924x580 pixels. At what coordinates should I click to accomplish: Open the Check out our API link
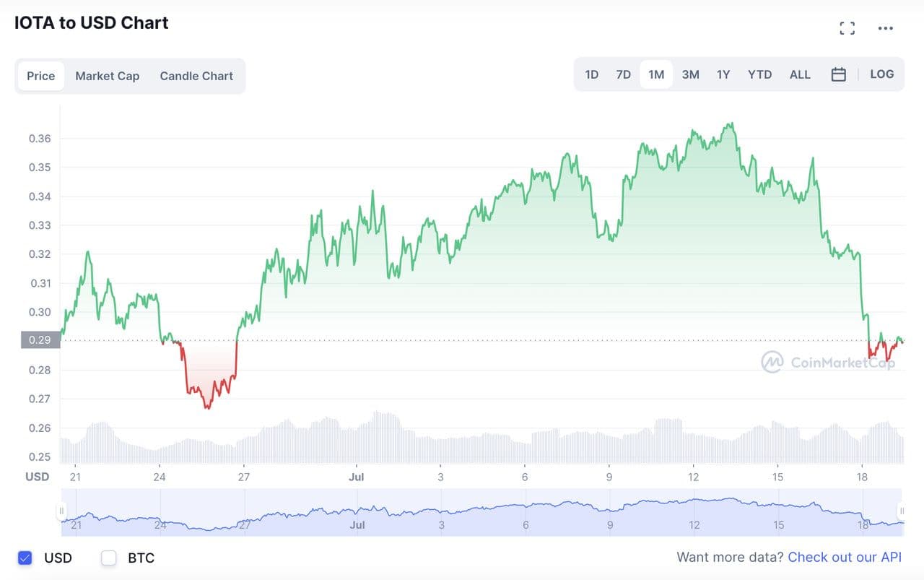(x=845, y=557)
